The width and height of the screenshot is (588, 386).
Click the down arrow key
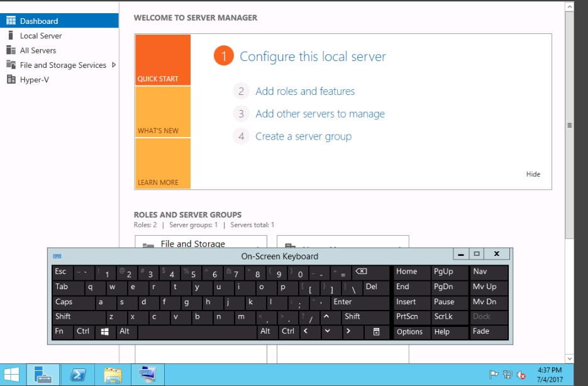pyautogui.click(x=332, y=332)
